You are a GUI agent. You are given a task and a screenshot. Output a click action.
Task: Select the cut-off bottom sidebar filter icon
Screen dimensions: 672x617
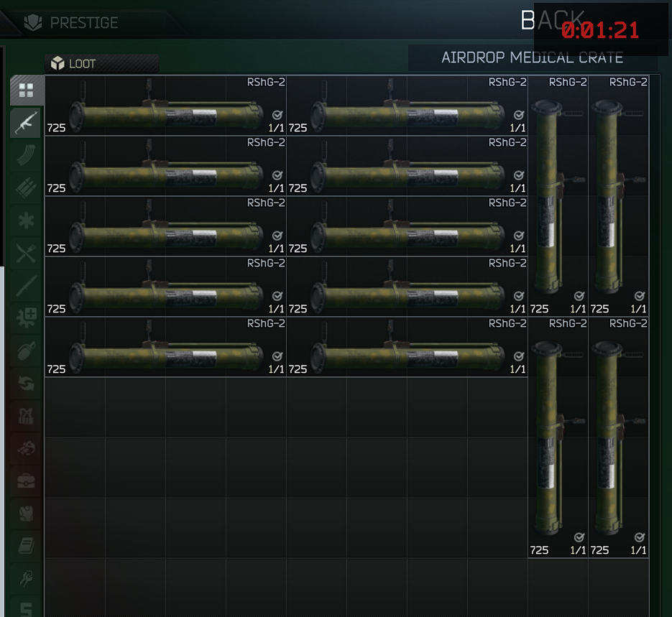26,608
